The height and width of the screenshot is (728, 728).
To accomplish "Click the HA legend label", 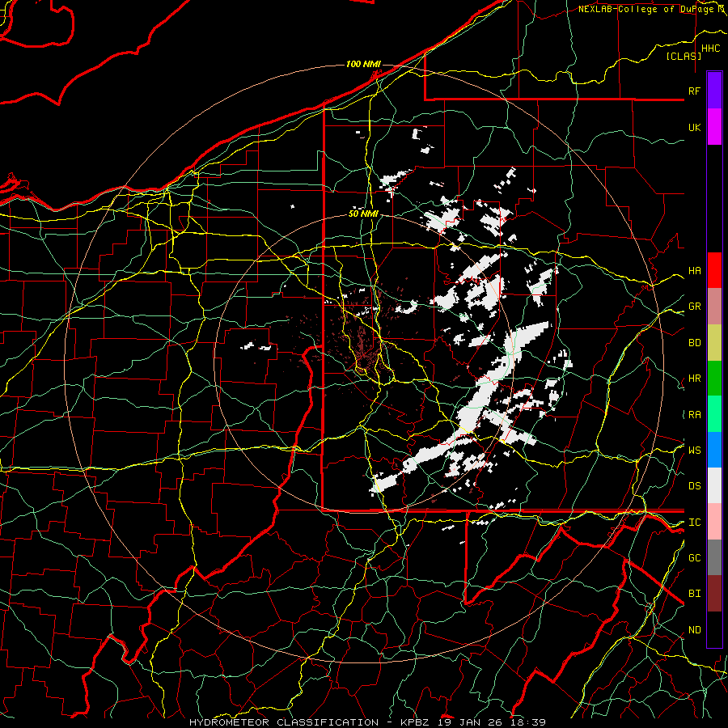I will click(695, 271).
